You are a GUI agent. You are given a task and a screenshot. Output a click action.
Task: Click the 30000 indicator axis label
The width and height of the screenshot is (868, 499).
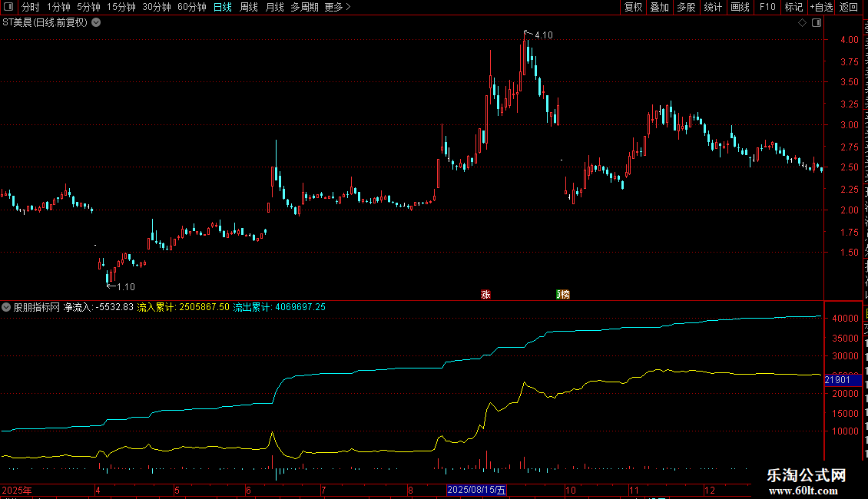[845, 356]
